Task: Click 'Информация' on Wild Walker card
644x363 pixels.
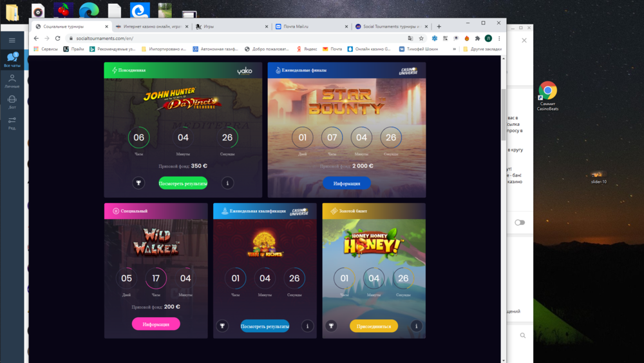Action: click(x=156, y=324)
